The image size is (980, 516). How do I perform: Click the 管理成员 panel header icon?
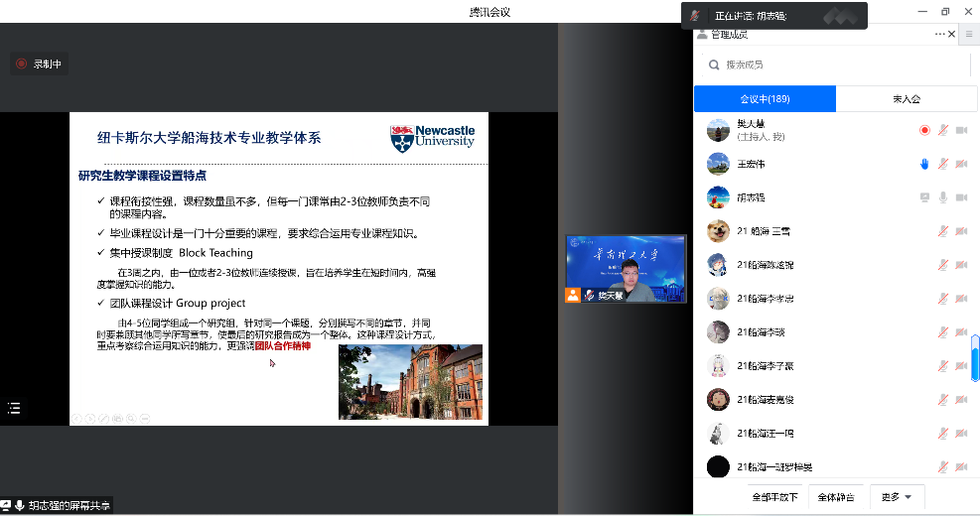702,35
